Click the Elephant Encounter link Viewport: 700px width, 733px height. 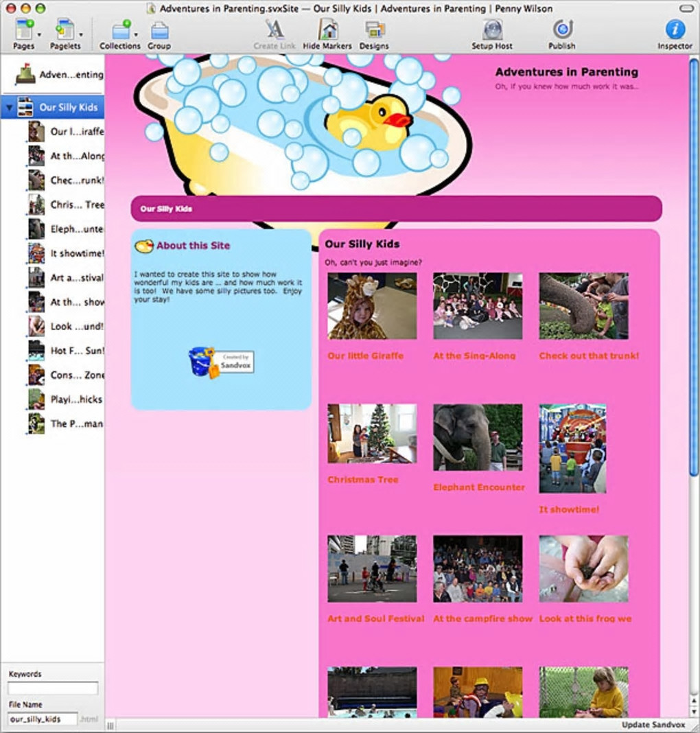coord(479,487)
